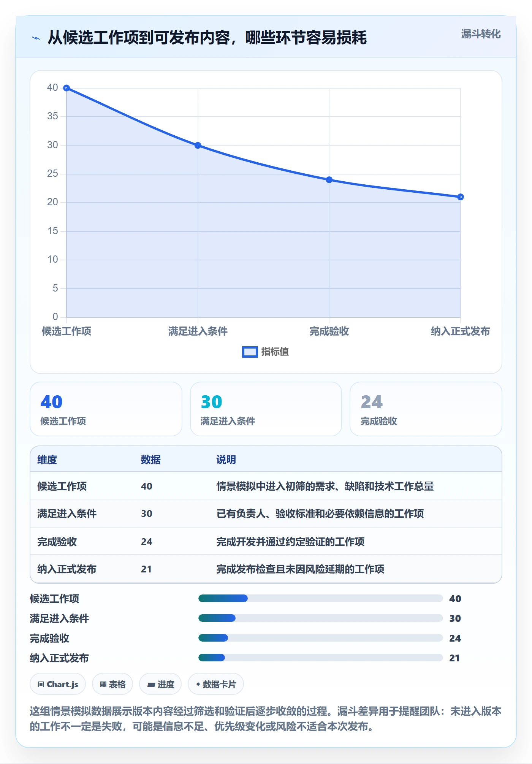Click the 候选工作项 progress bar

pyautogui.click(x=320, y=599)
